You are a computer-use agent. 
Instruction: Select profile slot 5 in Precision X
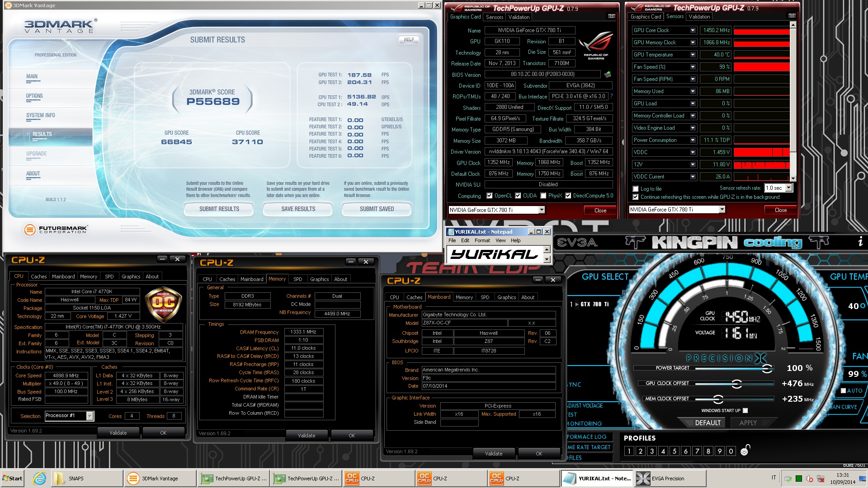click(674, 451)
